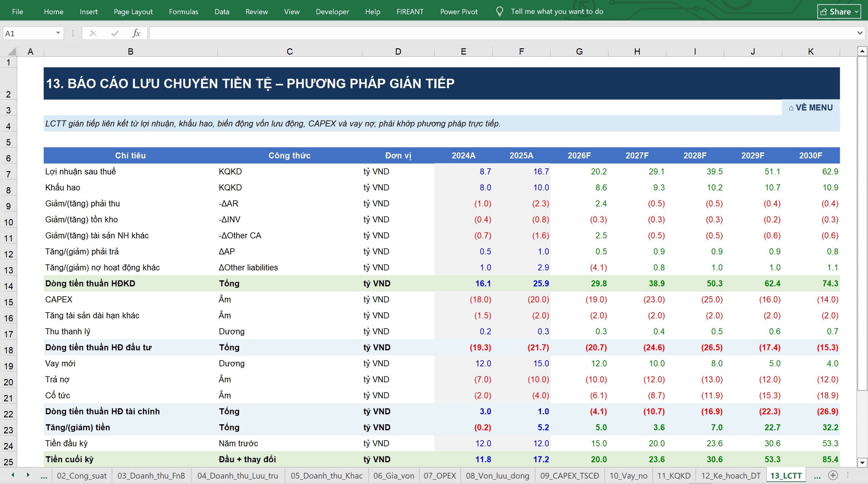Image resolution: width=868 pixels, height=484 pixels.
Task: Click into the formula bar input
Action: 502,33
